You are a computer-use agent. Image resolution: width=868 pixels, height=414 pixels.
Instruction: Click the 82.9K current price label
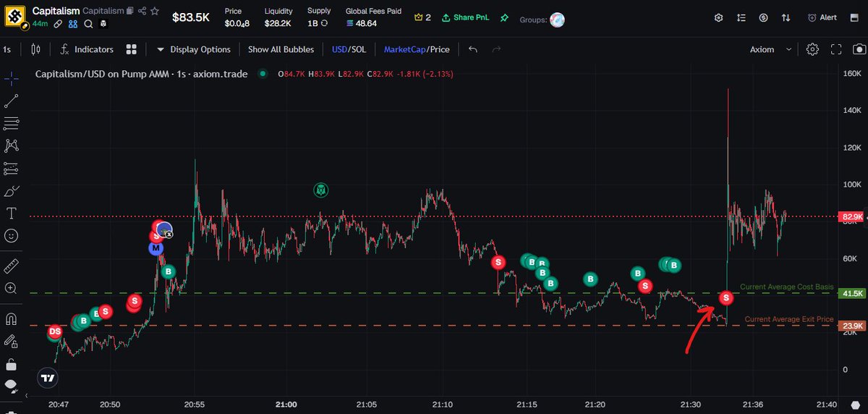click(x=851, y=216)
